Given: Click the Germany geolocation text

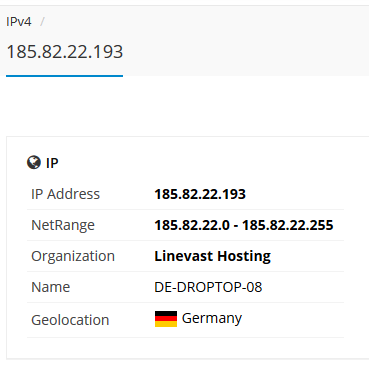Looking at the screenshot, I should [212, 319].
